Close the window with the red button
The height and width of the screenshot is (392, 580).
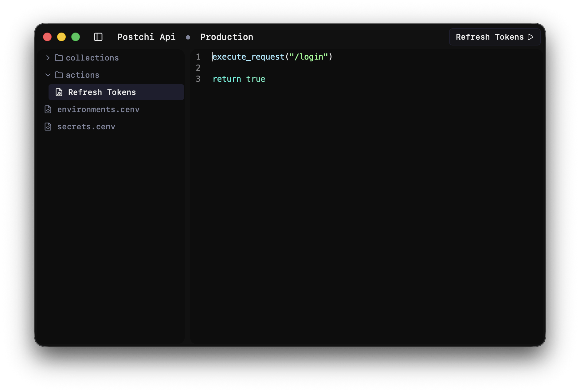click(x=47, y=37)
